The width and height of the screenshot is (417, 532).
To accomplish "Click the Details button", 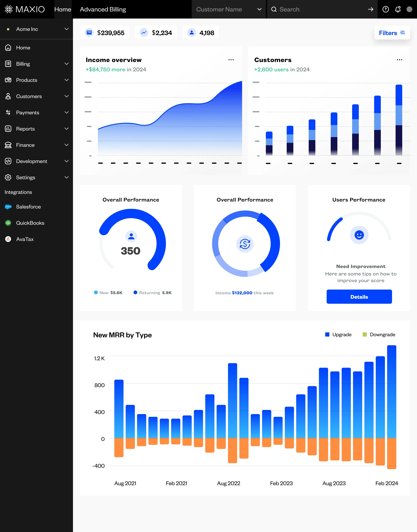I will click(359, 297).
